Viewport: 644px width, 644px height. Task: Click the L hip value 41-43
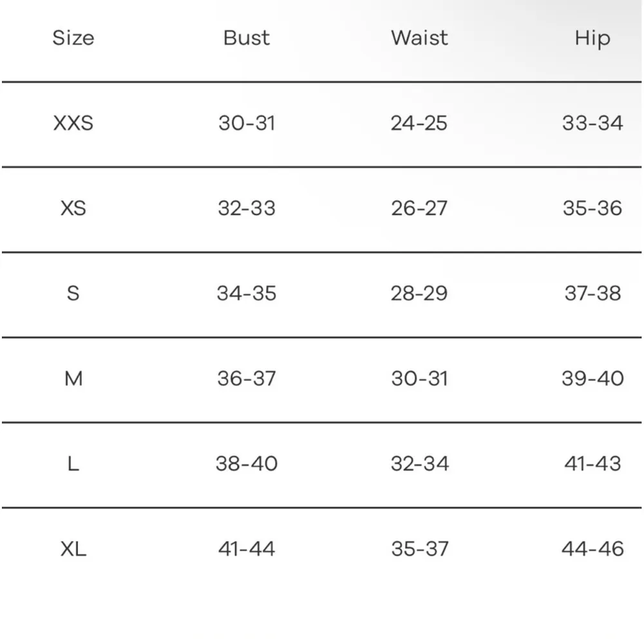tap(592, 464)
